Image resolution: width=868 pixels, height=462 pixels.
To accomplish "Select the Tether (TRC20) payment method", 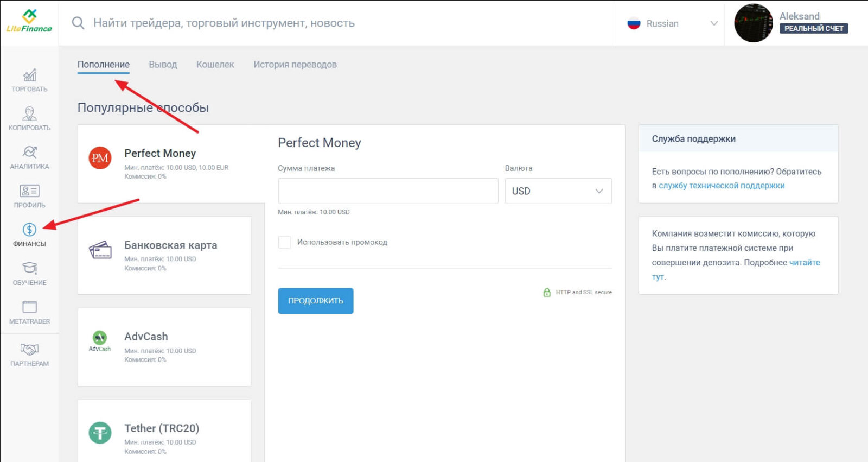I will point(164,431).
